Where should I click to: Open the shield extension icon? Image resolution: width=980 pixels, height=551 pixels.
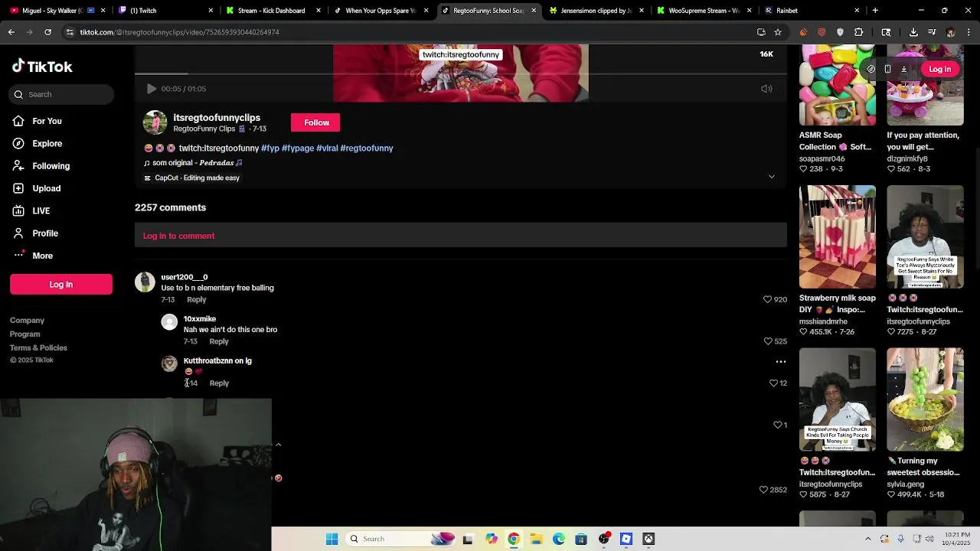click(x=840, y=32)
